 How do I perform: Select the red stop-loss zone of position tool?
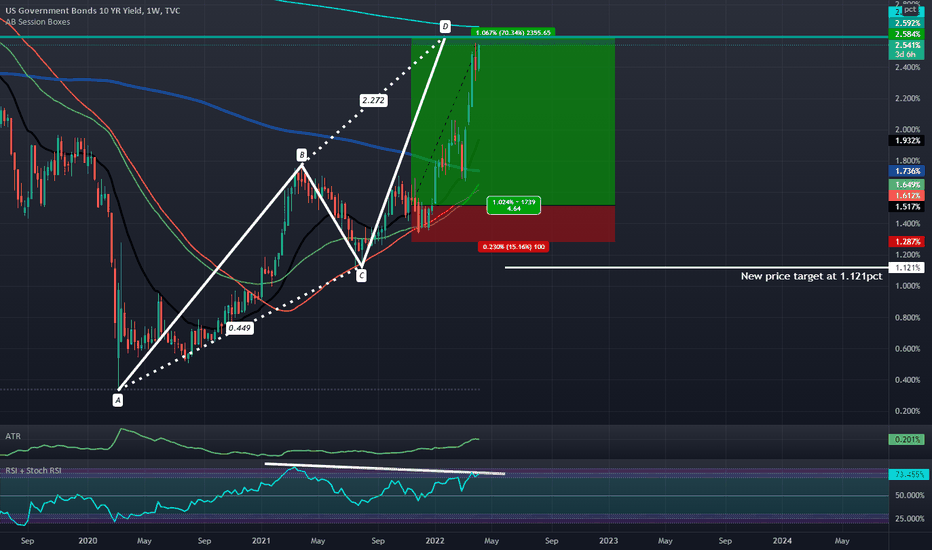coord(514,224)
